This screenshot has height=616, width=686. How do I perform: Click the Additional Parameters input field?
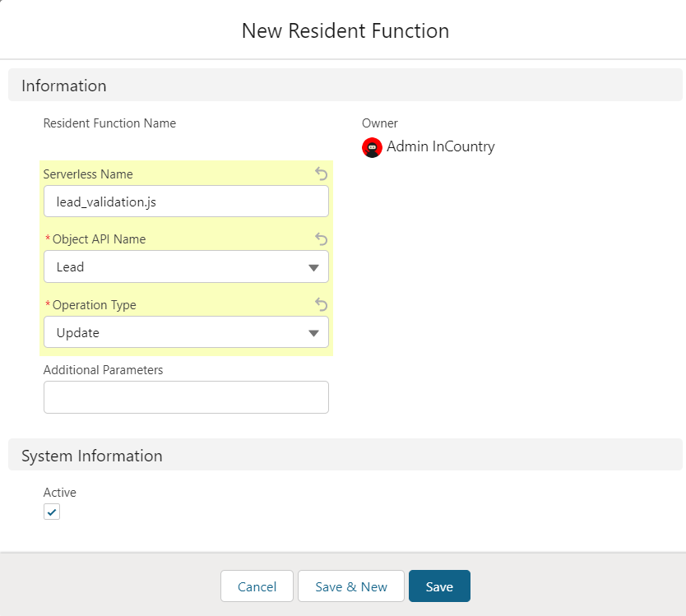[x=186, y=397]
